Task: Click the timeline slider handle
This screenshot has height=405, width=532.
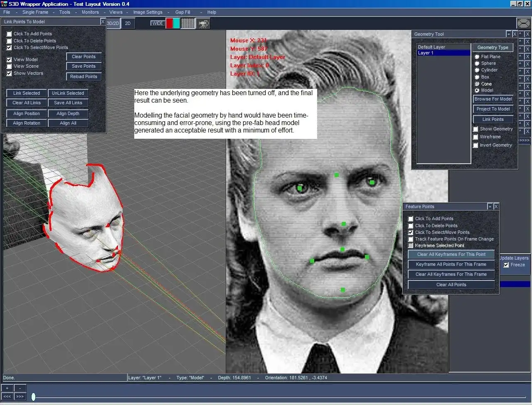Action: pyautogui.click(x=33, y=397)
